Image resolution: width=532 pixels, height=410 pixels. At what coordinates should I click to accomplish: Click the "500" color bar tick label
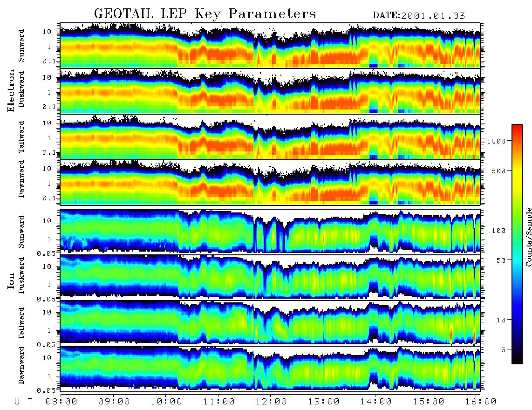tap(499, 171)
